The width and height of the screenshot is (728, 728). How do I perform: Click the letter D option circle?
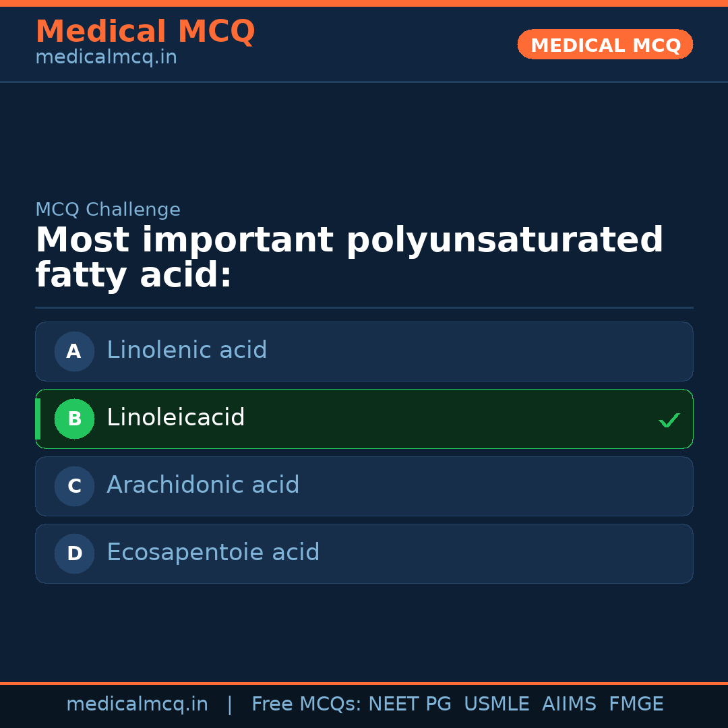74,553
